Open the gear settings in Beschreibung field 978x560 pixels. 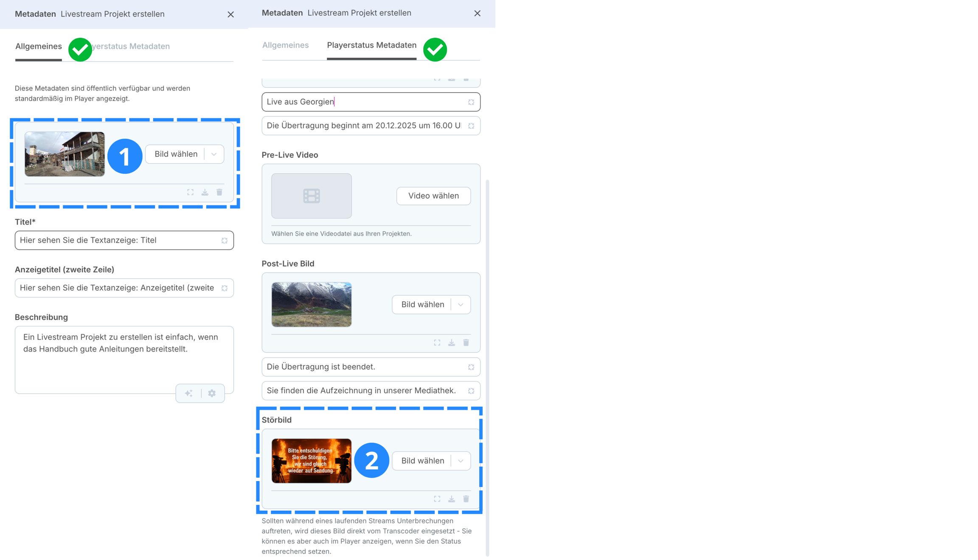point(212,393)
